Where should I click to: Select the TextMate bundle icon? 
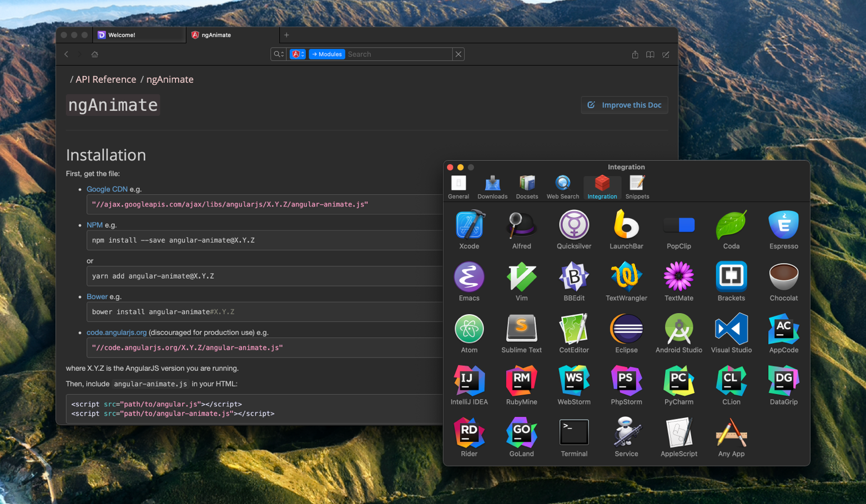(679, 276)
